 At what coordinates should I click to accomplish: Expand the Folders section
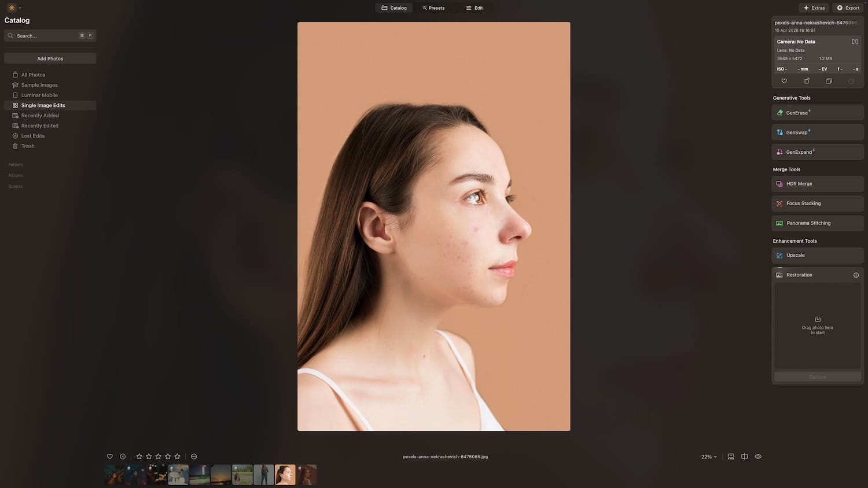tap(16, 164)
